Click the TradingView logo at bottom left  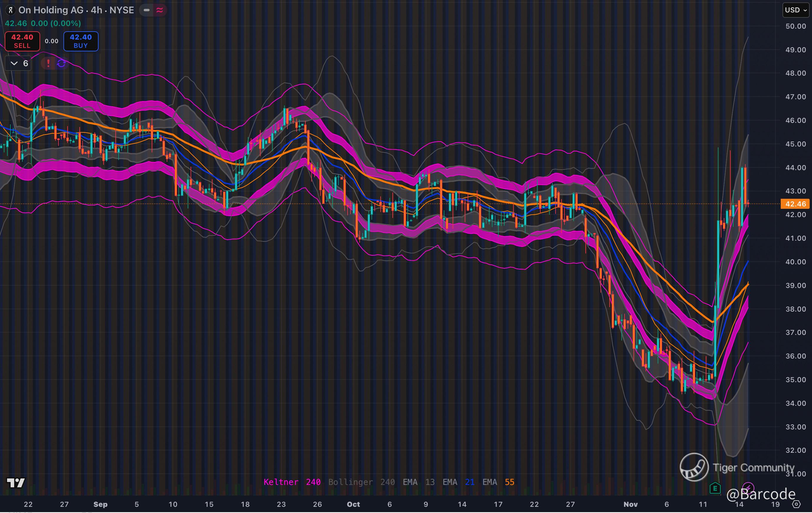[x=16, y=483]
